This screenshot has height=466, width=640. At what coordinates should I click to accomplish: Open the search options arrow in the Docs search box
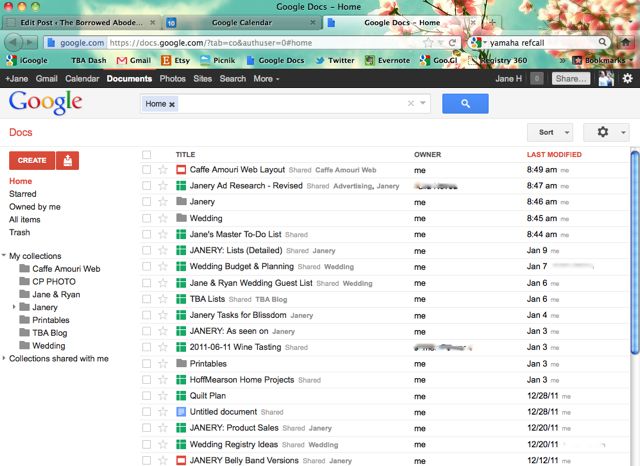[x=423, y=103]
